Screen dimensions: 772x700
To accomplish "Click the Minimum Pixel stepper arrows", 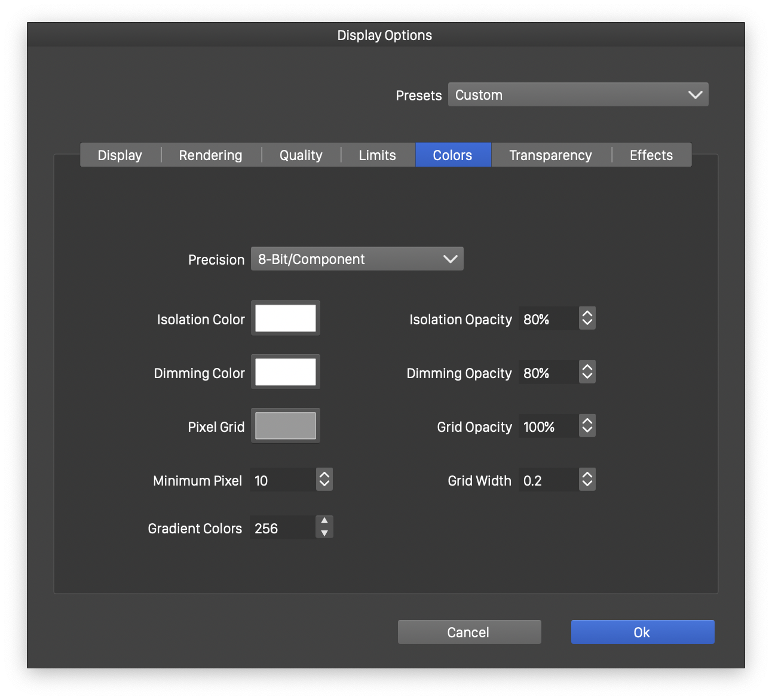I will [x=324, y=480].
